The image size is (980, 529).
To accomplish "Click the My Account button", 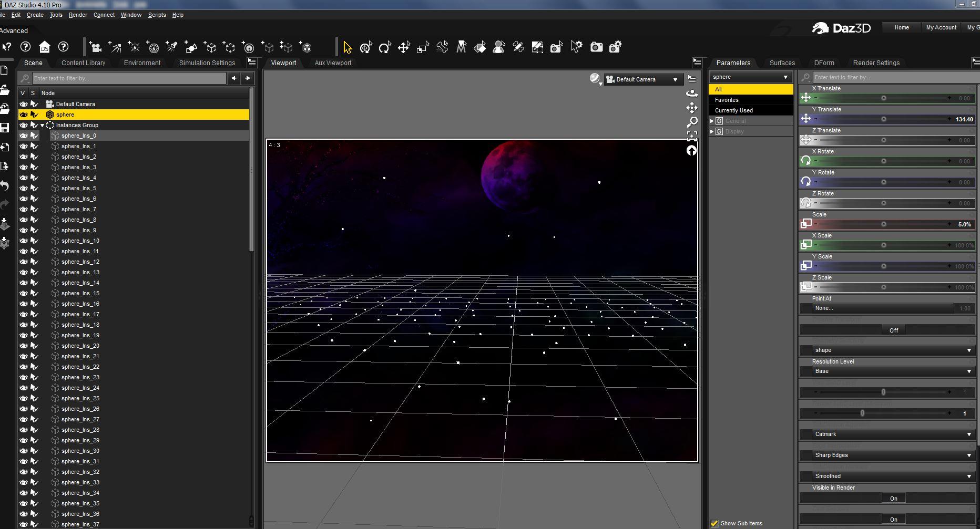I will (941, 27).
